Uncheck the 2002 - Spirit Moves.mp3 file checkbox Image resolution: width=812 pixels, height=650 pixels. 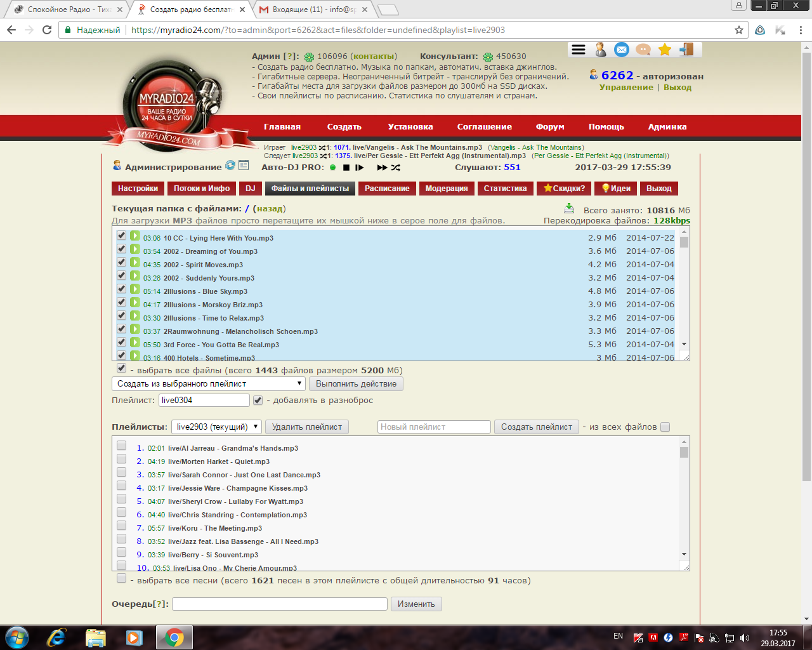[x=121, y=262]
